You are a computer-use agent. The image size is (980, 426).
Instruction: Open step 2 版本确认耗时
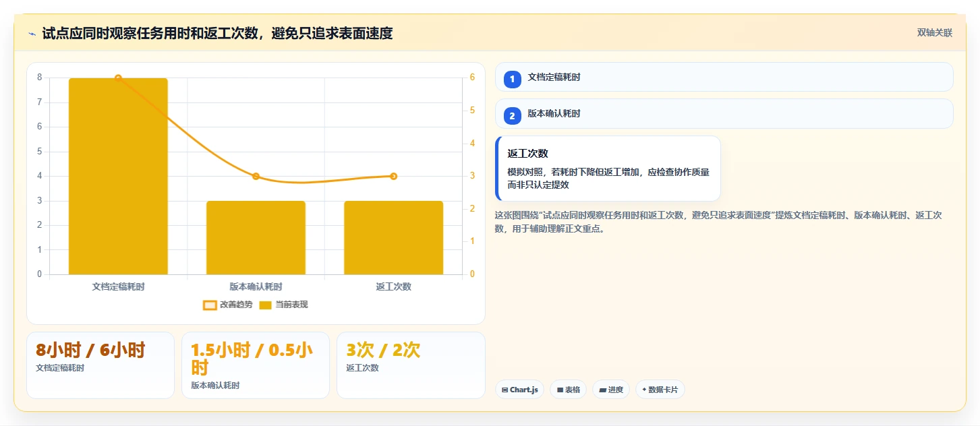coord(724,113)
